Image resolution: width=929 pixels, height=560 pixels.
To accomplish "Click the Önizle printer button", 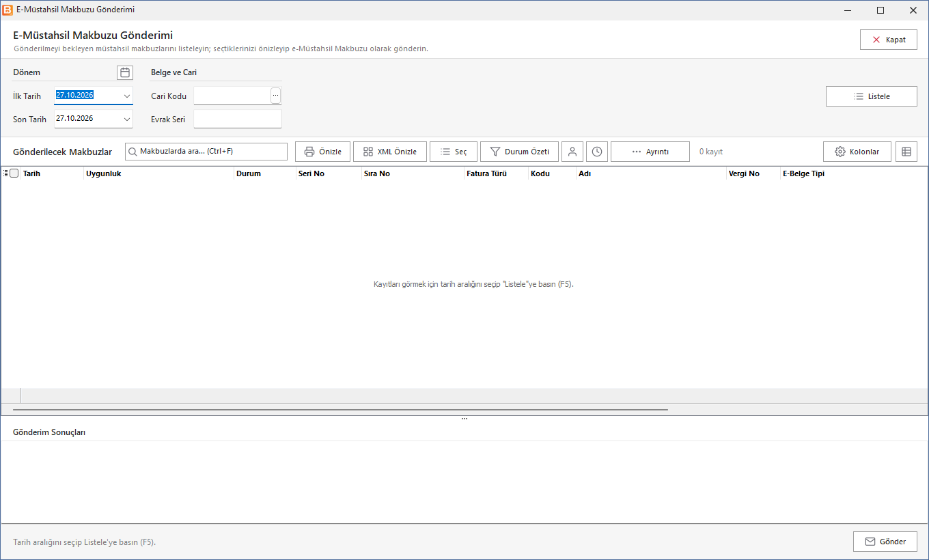I will coord(322,152).
